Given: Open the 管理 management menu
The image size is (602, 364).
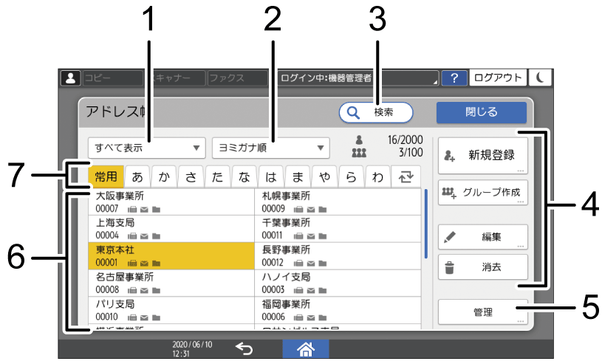Looking at the screenshot, I should click(483, 312).
